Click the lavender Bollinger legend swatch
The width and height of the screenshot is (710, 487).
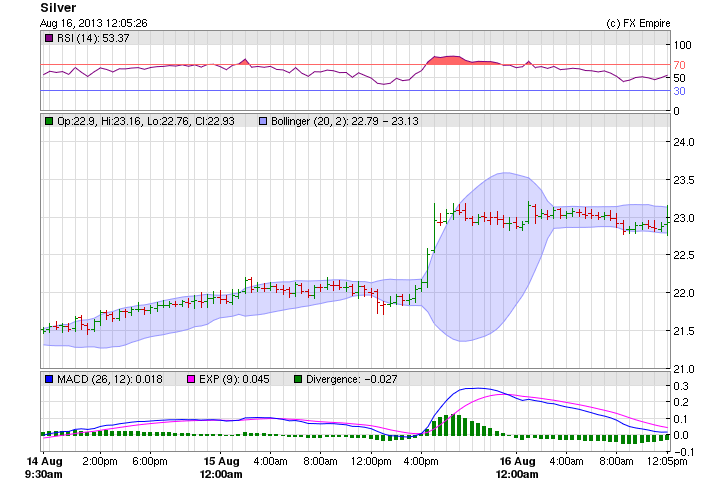click(263, 121)
